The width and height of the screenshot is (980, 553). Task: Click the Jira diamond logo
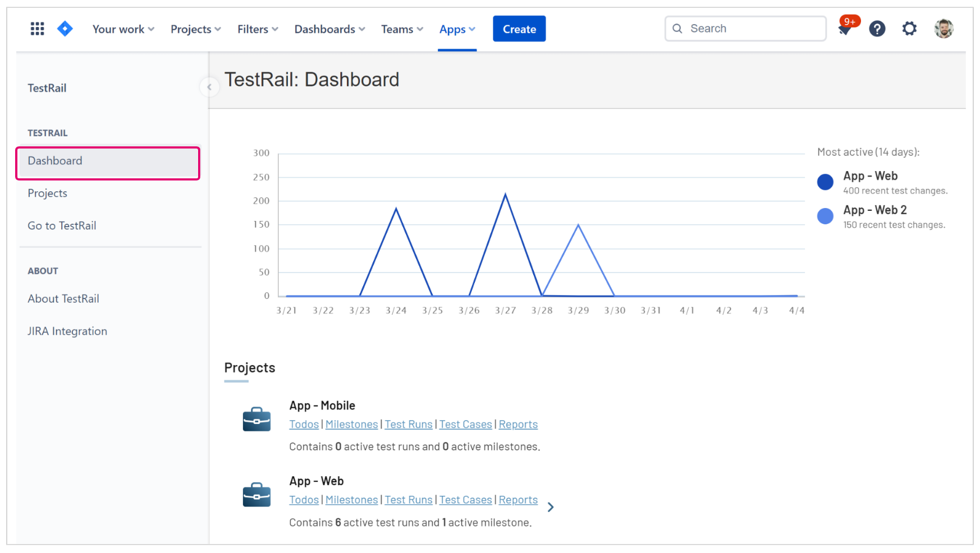pyautogui.click(x=65, y=29)
